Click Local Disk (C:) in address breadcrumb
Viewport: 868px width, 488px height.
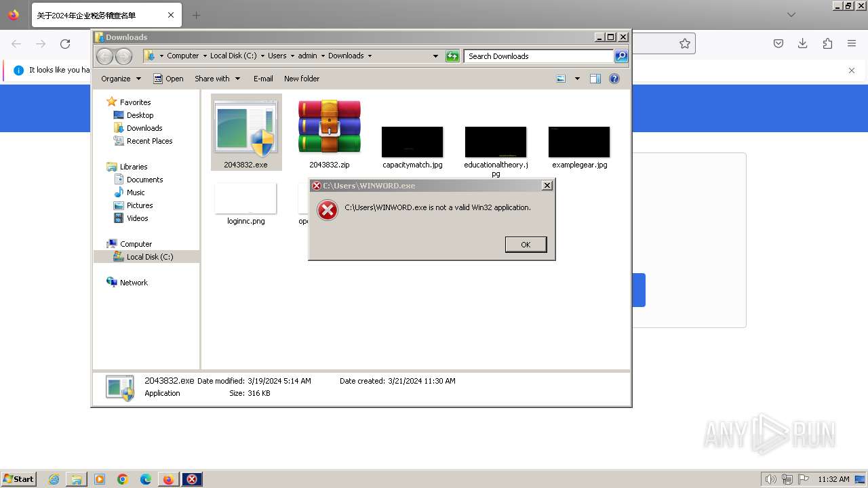(x=233, y=56)
